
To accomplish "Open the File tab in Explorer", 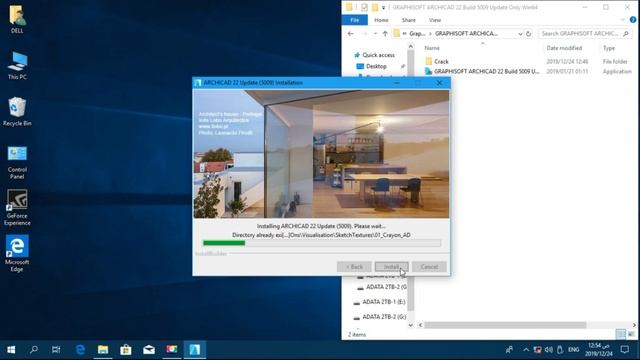I will click(354, 20).
